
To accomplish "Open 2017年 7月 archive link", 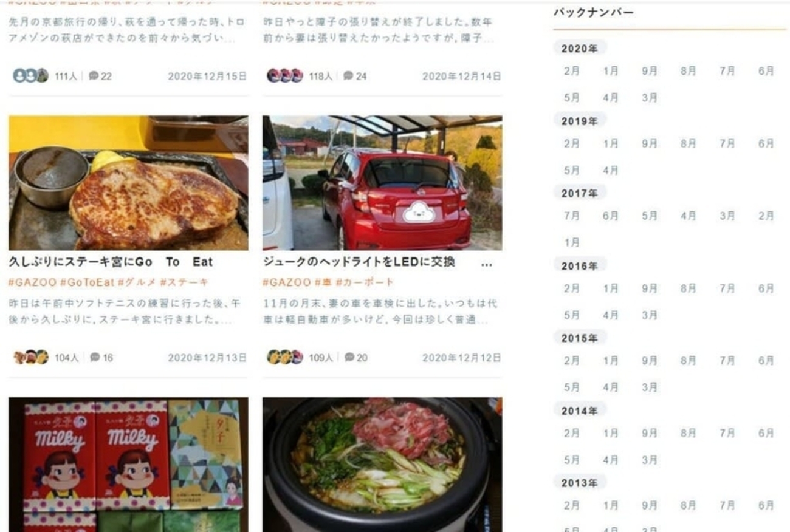I will point(571,216).
